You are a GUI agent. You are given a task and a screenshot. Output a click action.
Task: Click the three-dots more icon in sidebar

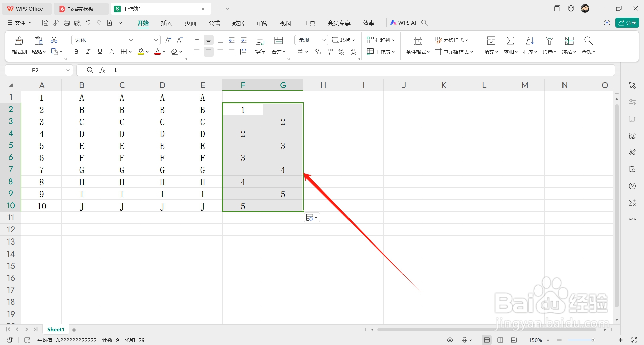point(632,219)
